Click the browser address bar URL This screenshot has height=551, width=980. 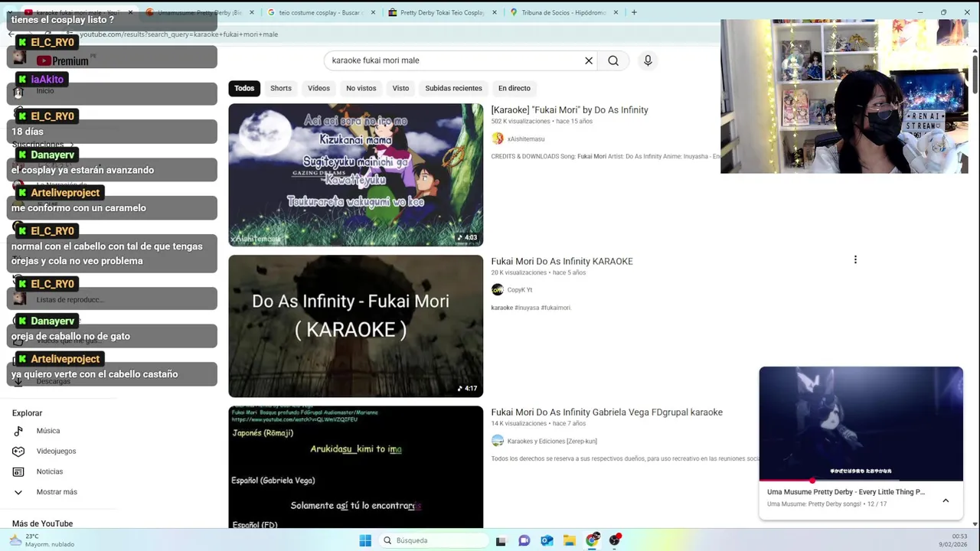(x=178, y=34)
